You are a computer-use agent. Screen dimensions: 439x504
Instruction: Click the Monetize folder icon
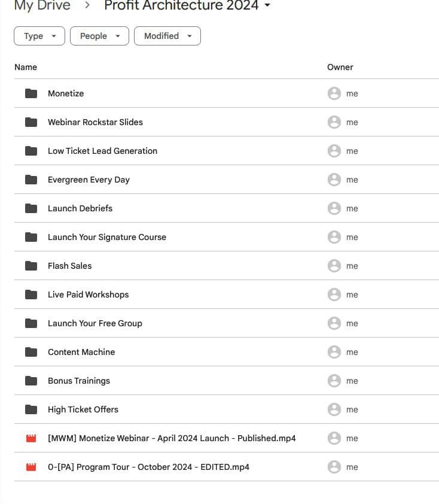[x=31, y=93]
